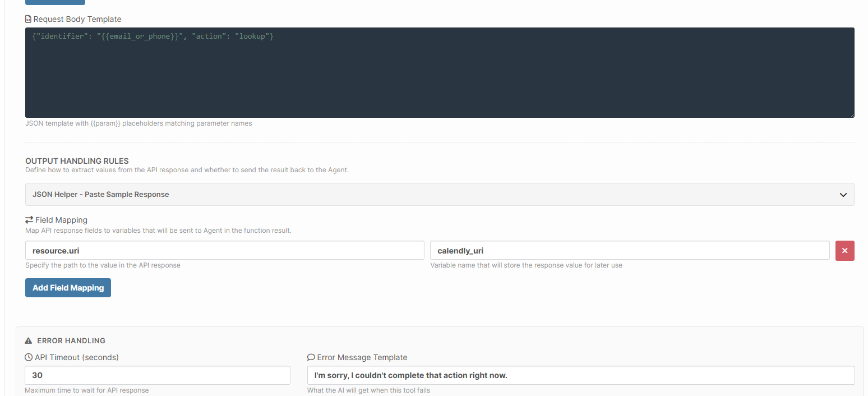Click the Field Mapping swap arrows icon
Image resolution: width=868 pixels, height=396 pixels.
pyautogui.click(x=29, y=220)
